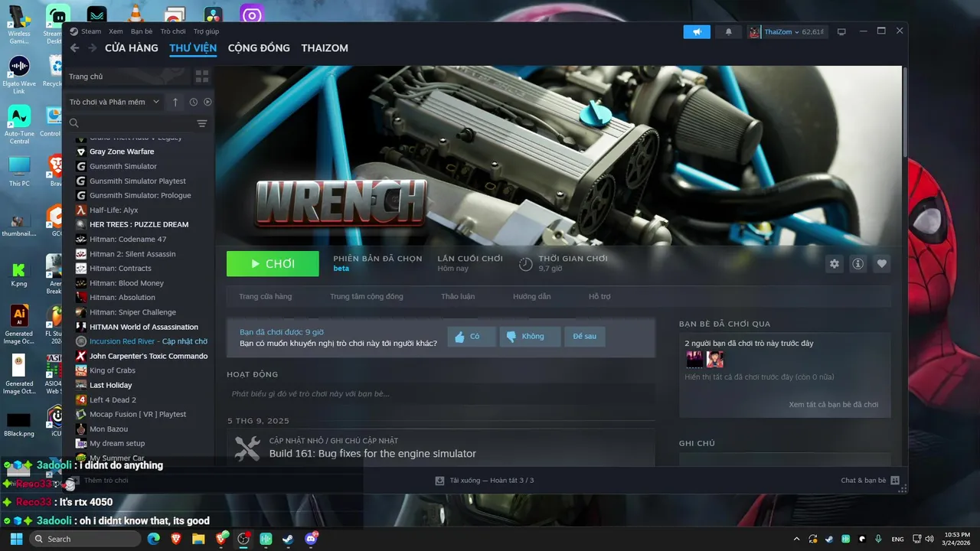Open the CỬA HÀNG store tab

(x=132, y=47)
